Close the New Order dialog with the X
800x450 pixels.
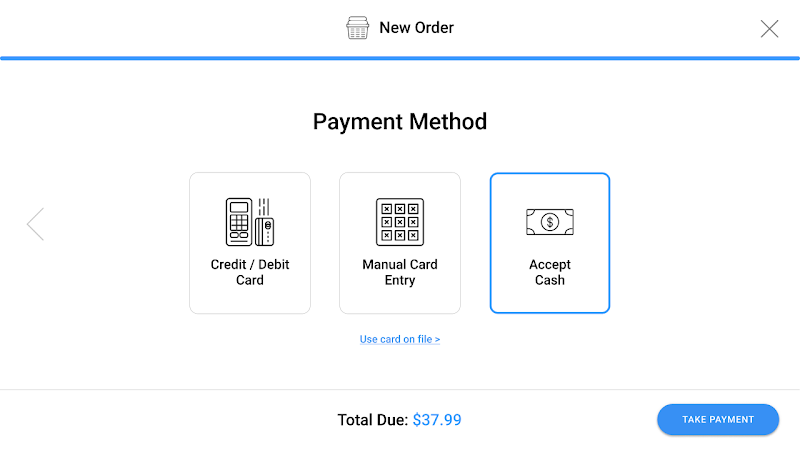(x=769, y=29)
